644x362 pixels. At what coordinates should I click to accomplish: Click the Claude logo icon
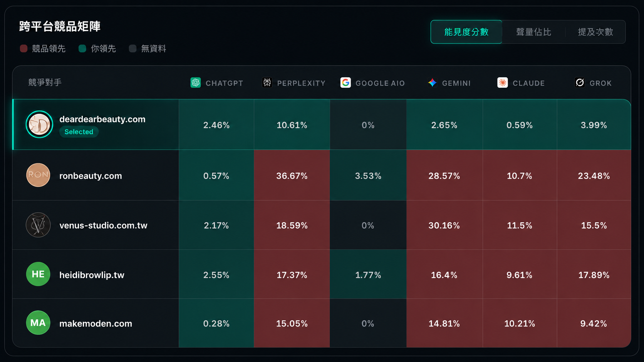point(502,83)
